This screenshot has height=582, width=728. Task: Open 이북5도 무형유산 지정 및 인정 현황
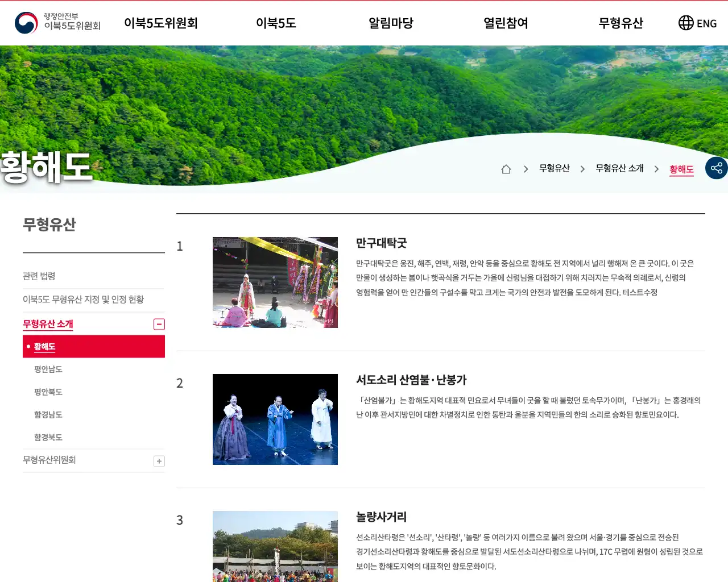click(83, 300)
